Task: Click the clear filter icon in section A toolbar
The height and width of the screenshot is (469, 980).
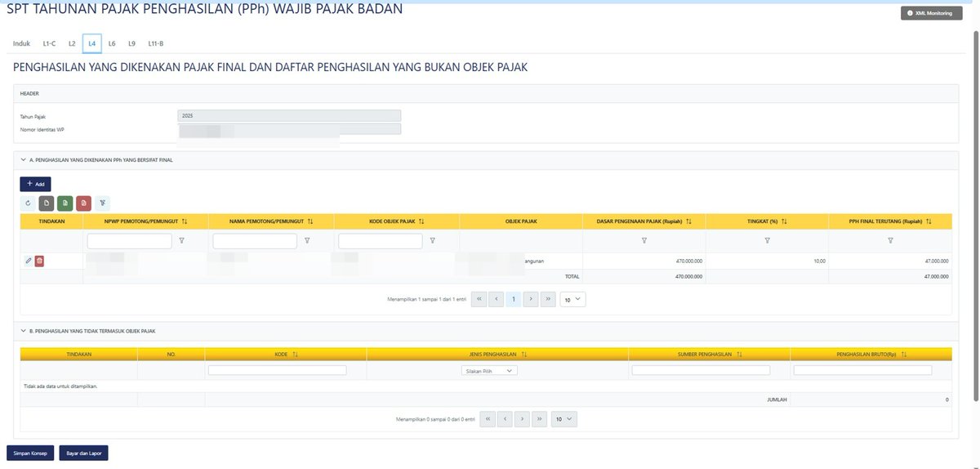Action: (x=102, y=203)
